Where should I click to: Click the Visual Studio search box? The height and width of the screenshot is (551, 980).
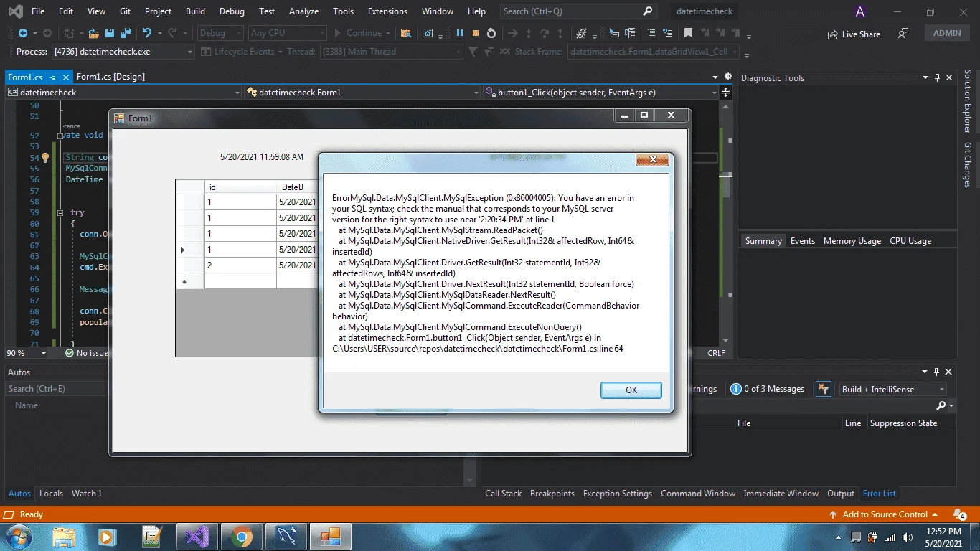coord(578,11)
